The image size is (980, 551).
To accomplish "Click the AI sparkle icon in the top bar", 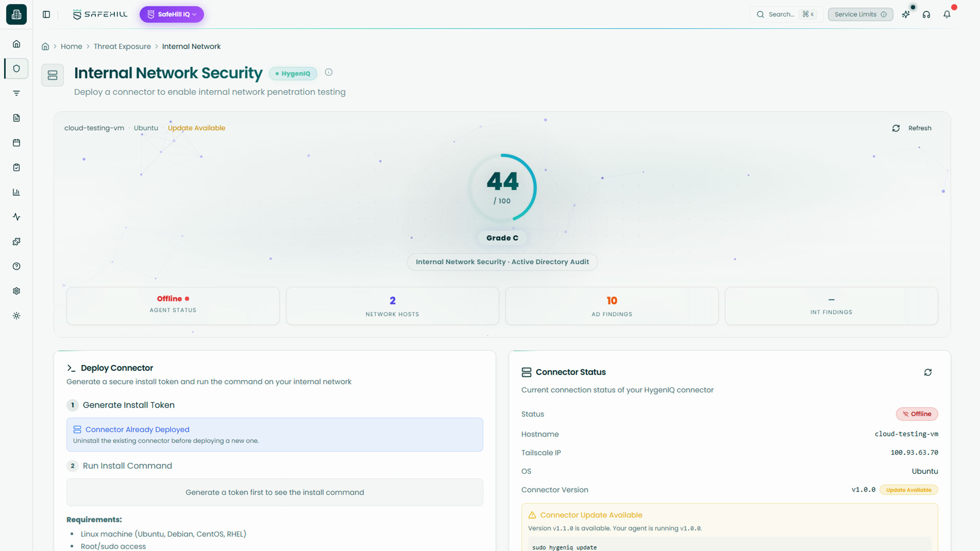I will 906,14.
